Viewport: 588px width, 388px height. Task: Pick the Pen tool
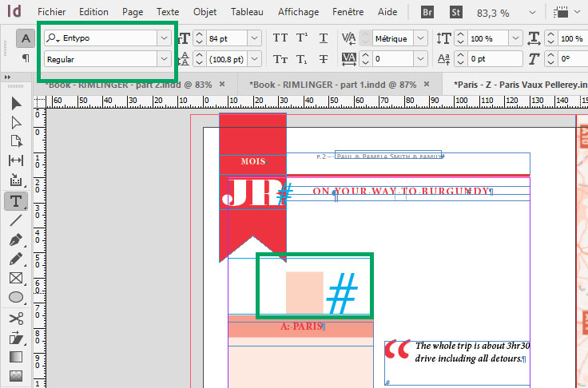click(15, 240)
